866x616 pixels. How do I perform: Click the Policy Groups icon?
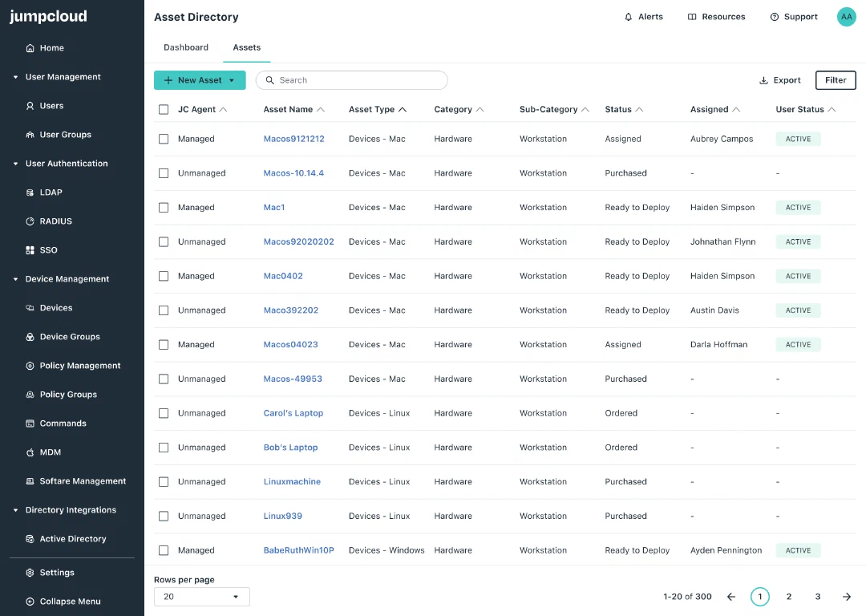coord(30,395)
